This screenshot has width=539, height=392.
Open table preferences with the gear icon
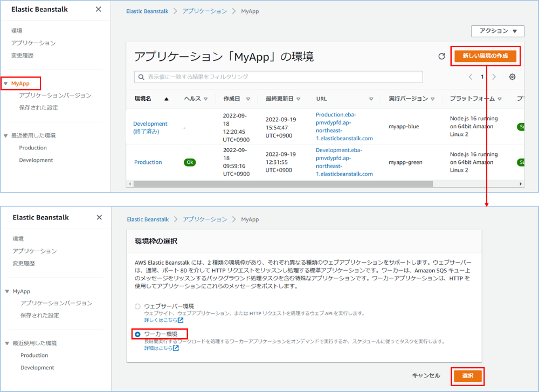pyautogui.click(x=512, y=77)
